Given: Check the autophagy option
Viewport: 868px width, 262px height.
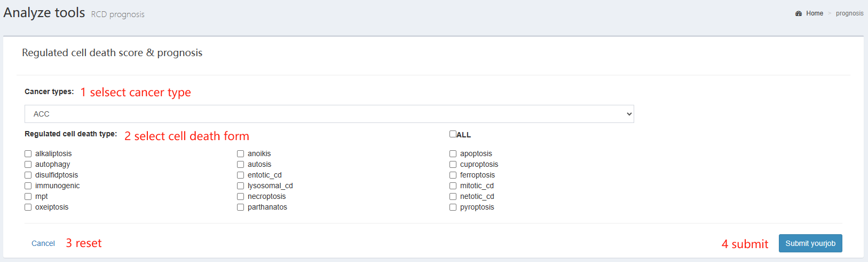Looking at the screenshot, I should [28, 164].
